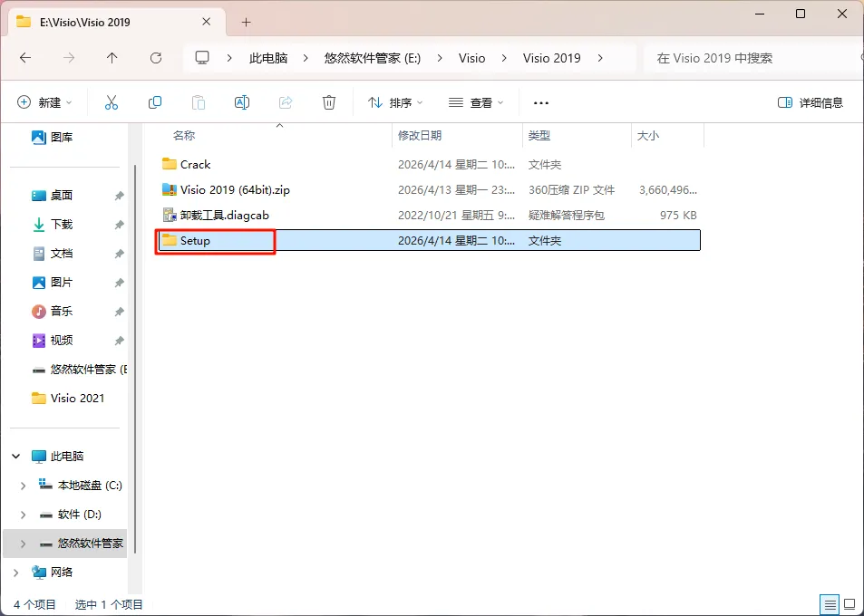
Task: Switch to details list view icon in status bar
Action: coord(830,604)
